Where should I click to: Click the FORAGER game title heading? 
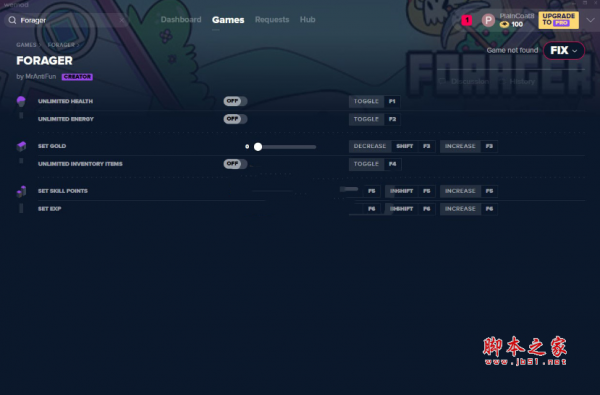44,61
